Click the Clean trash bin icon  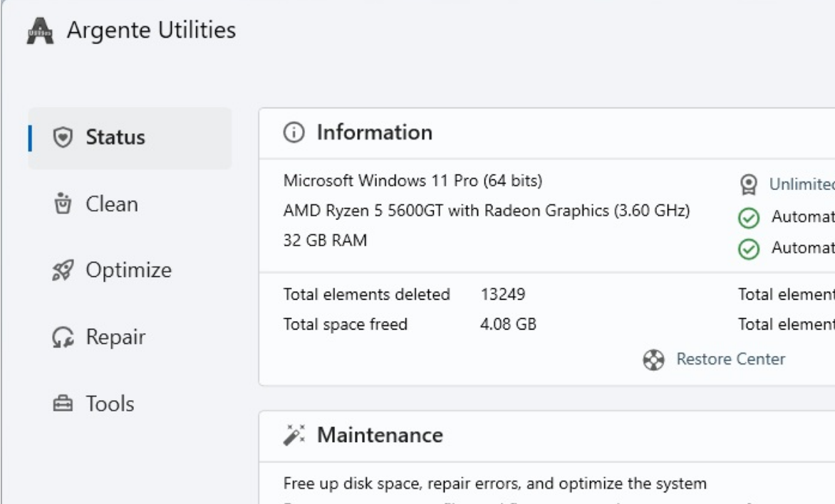tap(63, 204)
